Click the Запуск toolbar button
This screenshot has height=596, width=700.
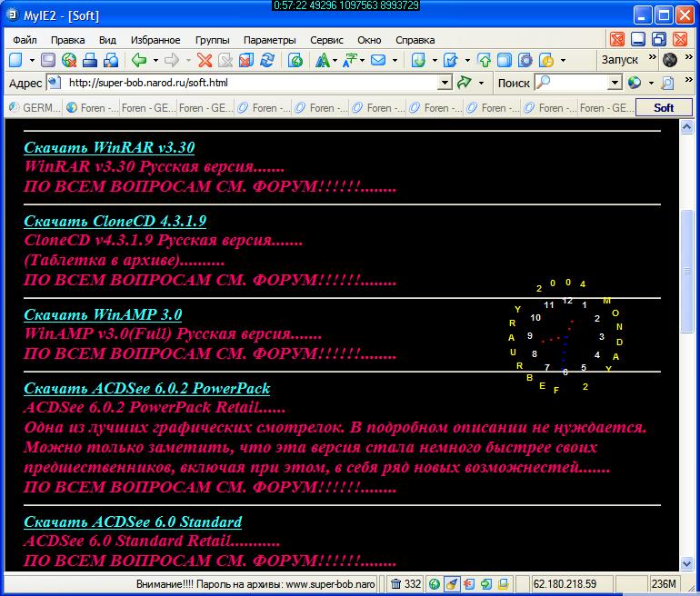click(620, 60)
